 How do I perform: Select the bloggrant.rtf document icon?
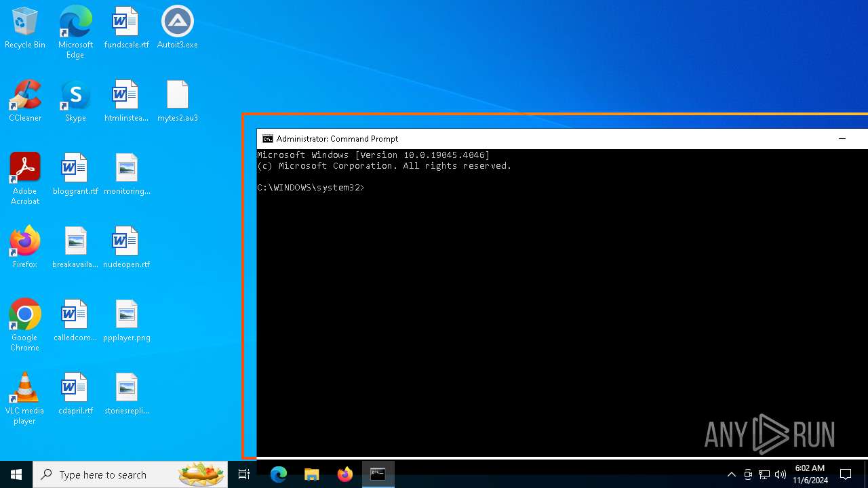point(75,175)
